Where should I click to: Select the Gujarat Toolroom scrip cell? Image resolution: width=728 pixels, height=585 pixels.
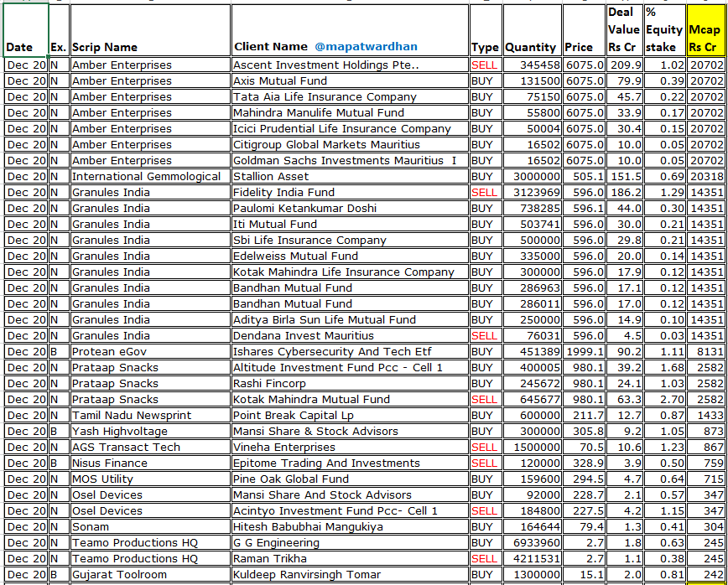[150, 575]
